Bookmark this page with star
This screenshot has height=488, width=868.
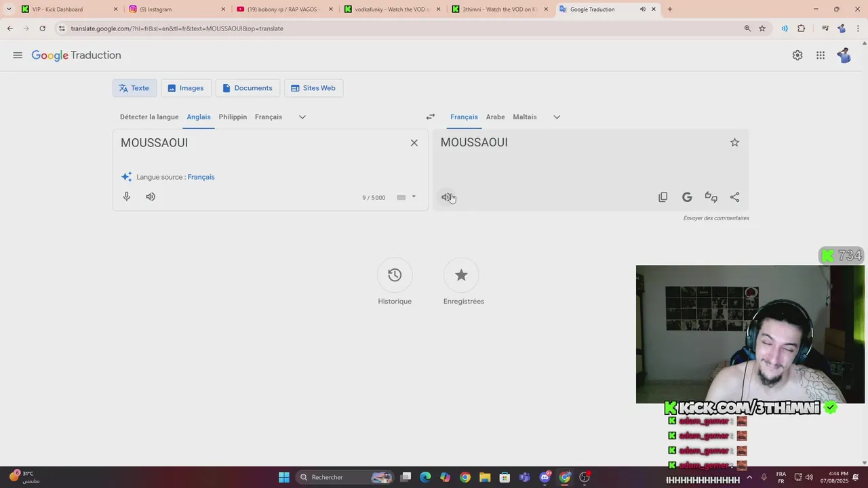coord(762,28)
